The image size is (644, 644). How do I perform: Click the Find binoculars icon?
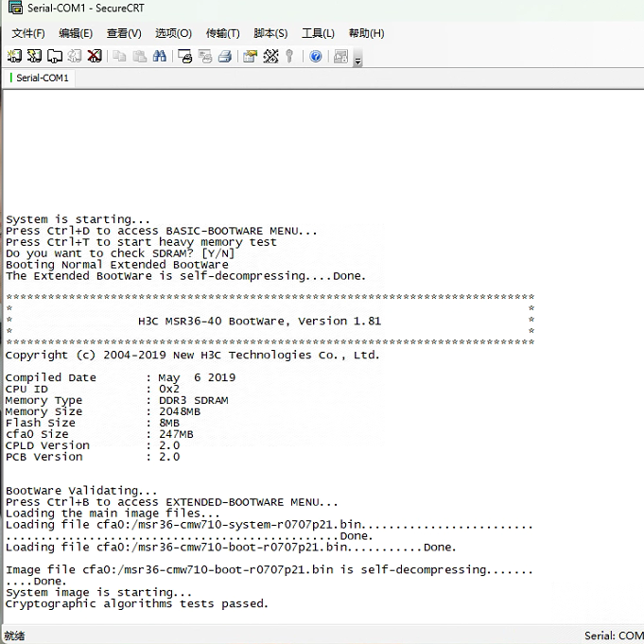tap(160, 56)
